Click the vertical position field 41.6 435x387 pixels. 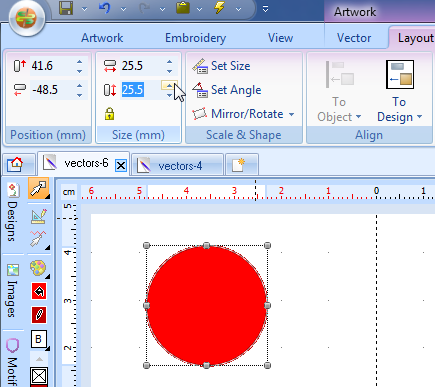52,66
